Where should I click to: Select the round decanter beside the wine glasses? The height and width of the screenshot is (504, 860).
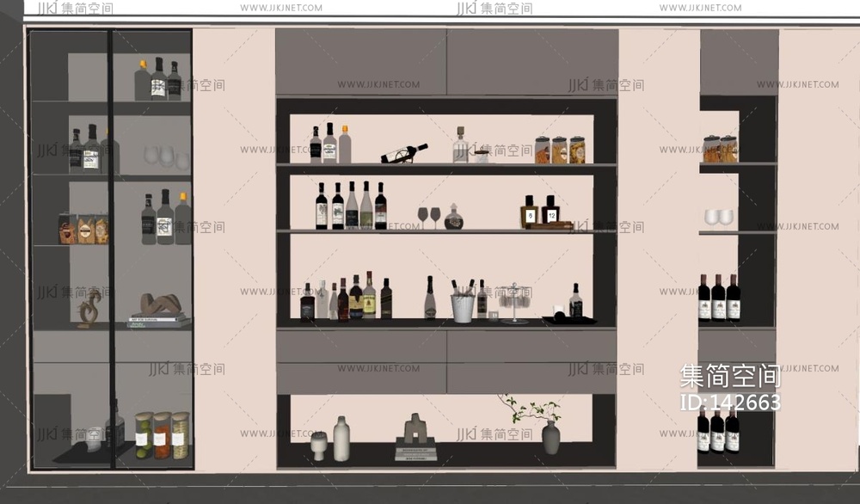point(454,218)
